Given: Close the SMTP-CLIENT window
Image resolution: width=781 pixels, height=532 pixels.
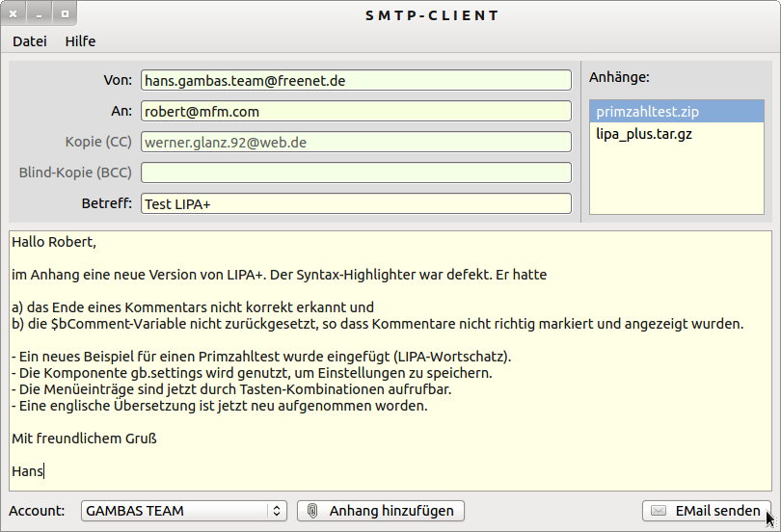Looking at the screenshot, I should click(x=14, y=14).
